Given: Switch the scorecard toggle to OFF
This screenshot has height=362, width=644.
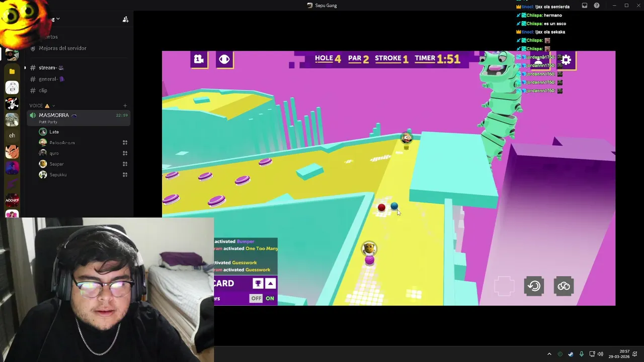Looking at the screenshot, I should pos(257,298).
